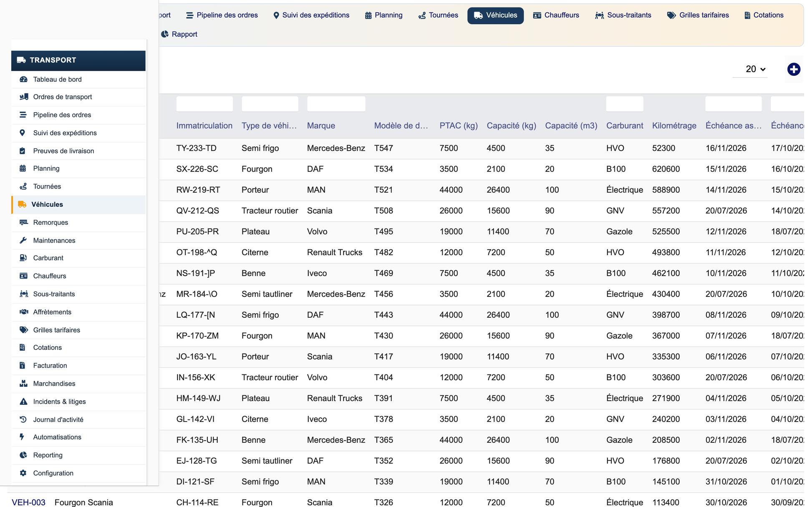Open the Type de véhicule filter box
812x507 pixels.
click(270, 104)
